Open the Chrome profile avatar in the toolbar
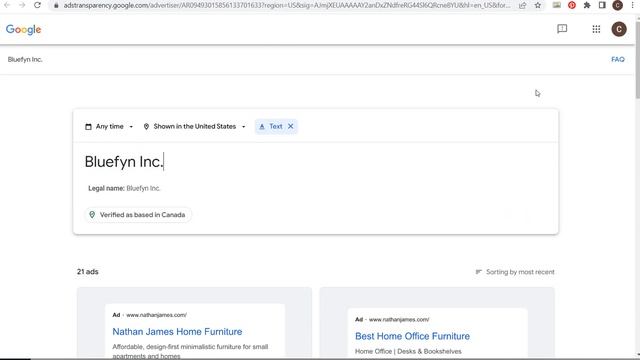The width and height of the screenshot is (640, 360). tap(618, 5)
